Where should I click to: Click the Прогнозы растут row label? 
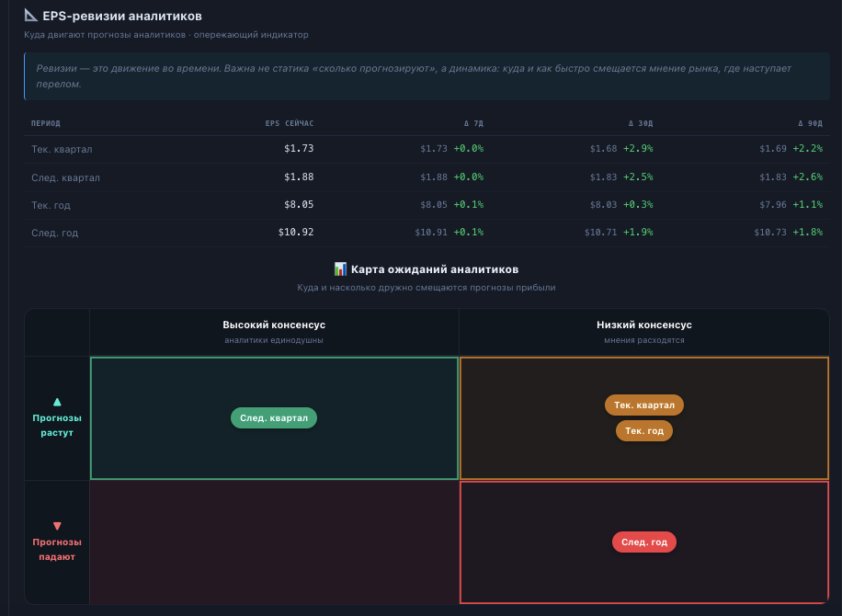(57, 426)
